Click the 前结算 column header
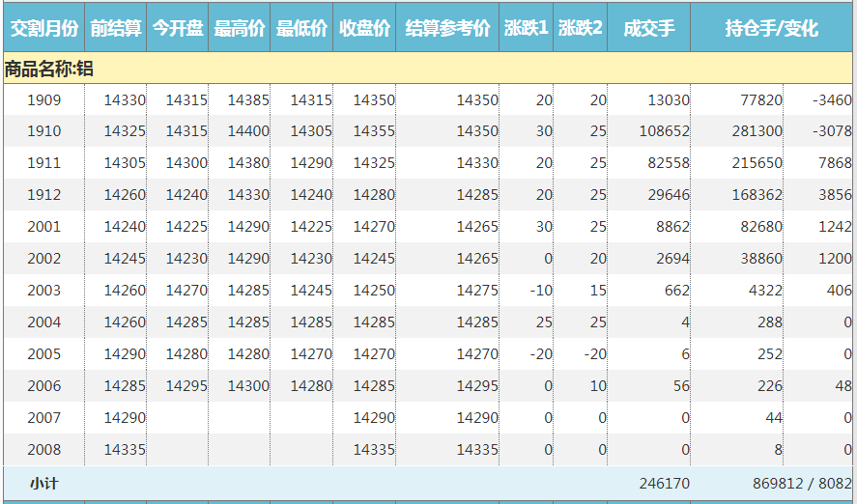Viewport: 857px width, 504px height. (116, 28)
